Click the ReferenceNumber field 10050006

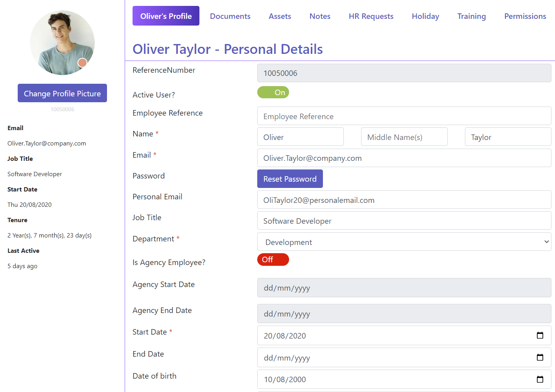tap(404, 73)
